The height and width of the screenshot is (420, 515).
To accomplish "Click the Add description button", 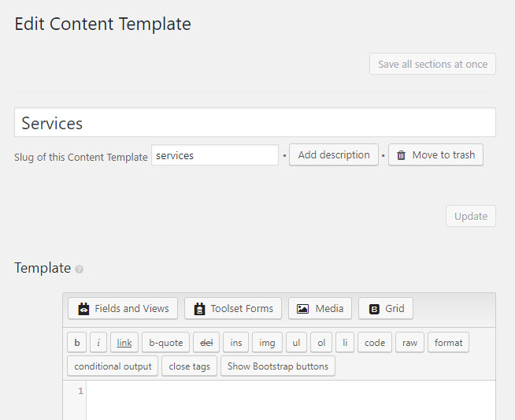I will (x=334, y=154).
